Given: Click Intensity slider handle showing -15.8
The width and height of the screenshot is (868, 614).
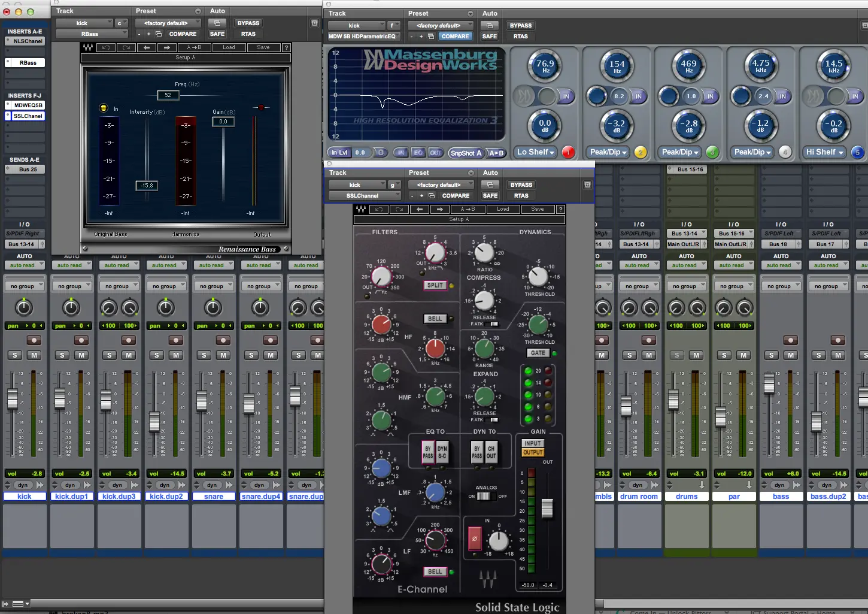Looking at the screenshot, I should click(147, 186).
